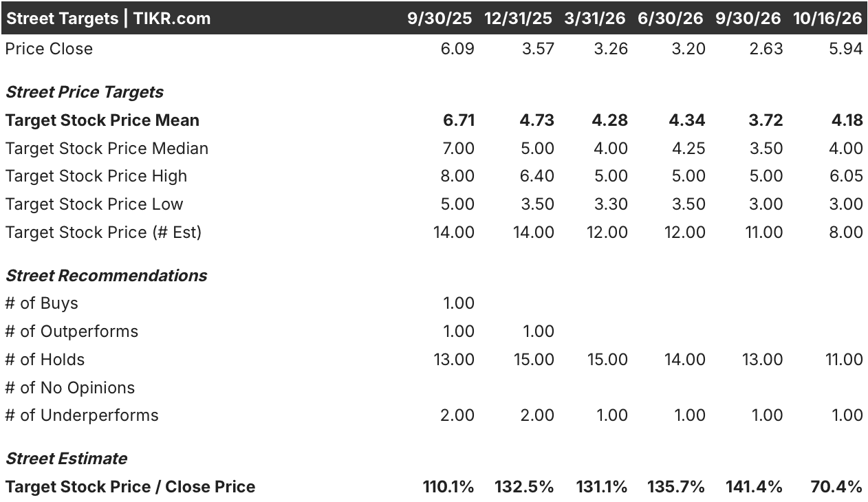868x502 pixels.
Task: Select the 9/30/25 column header
Action: click(x=440, y=19)
